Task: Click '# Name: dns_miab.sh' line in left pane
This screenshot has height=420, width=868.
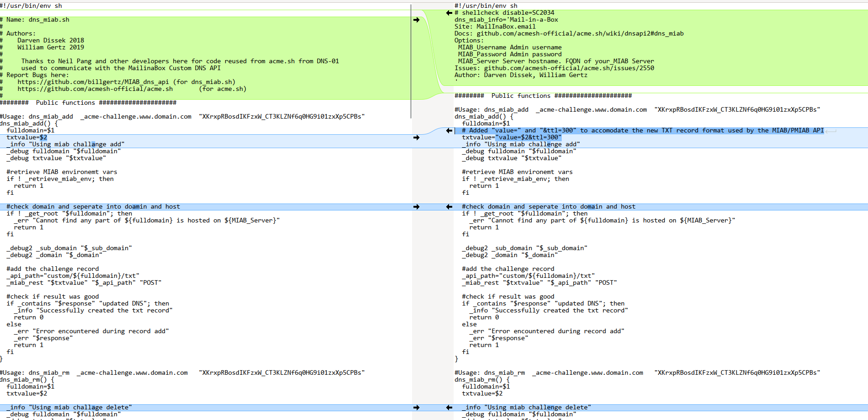Action: point(35,20)
